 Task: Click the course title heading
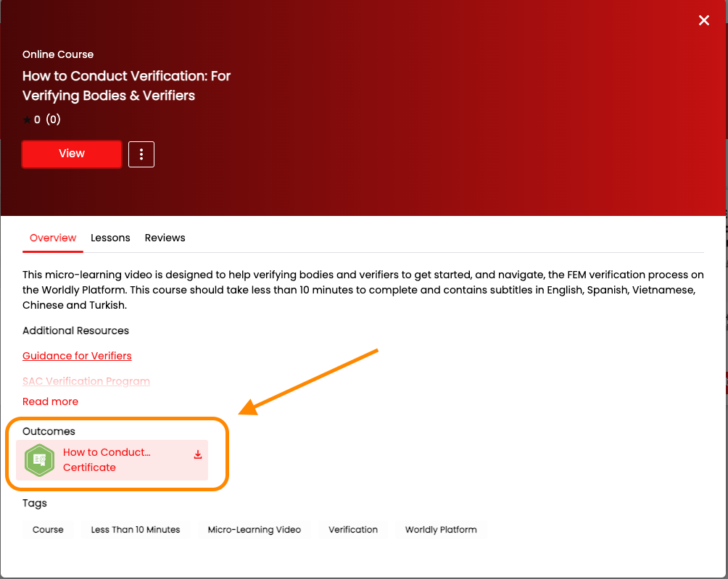pos(126,86)
